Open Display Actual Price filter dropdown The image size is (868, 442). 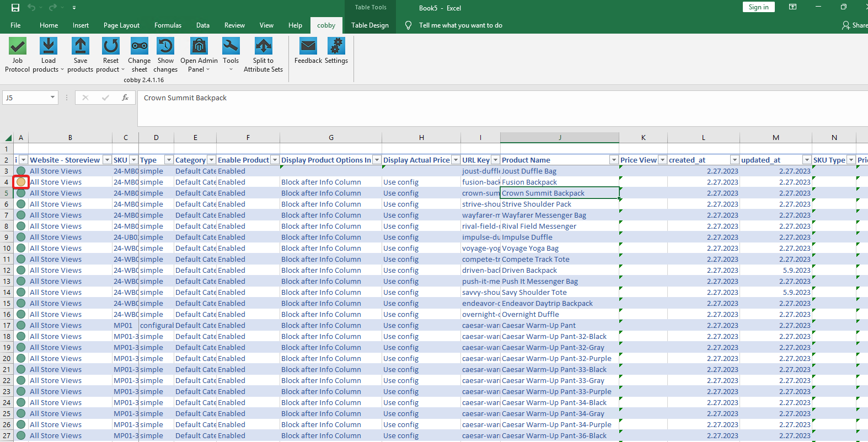pos(456,160)
